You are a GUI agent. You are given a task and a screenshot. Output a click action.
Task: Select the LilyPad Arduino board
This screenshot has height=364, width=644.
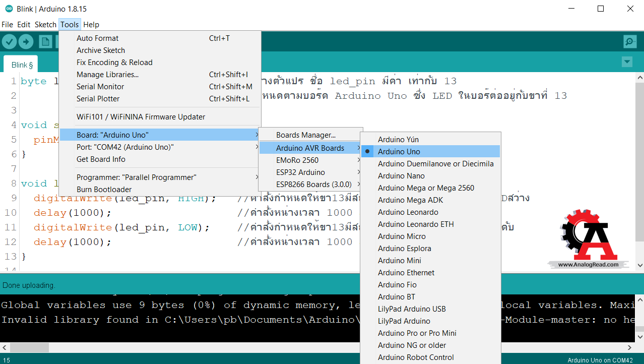431,321
